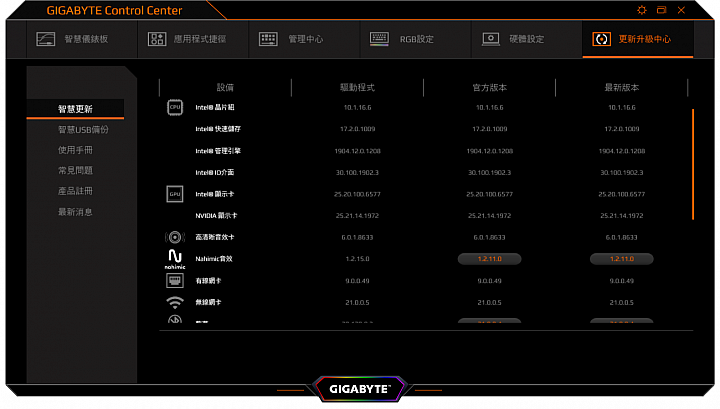Click the wired LAN version 9.0.0.49 in 驅動程式 column

pyautogui.click(x=357, y=280)
